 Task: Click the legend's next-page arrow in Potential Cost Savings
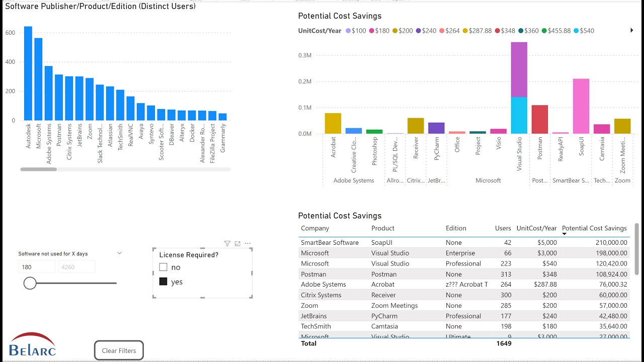[632, 31]
